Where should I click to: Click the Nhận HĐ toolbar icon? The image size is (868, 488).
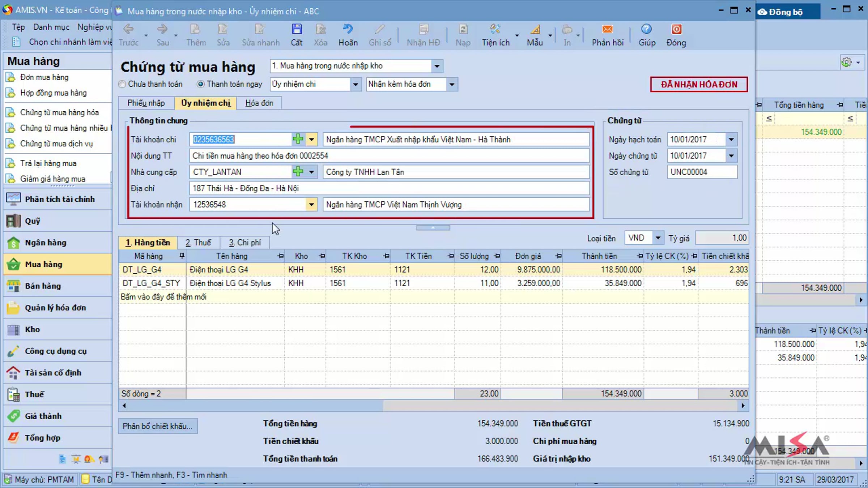tap(424, 29)
